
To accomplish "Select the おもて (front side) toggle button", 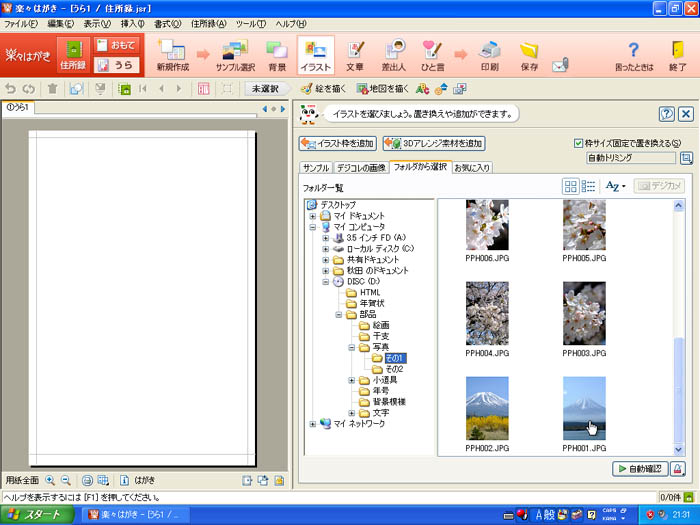I will point(116,45).
